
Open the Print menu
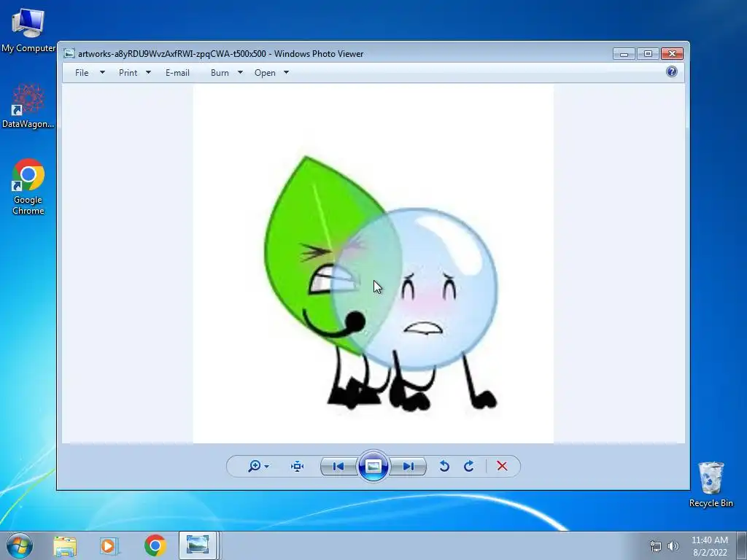click(x=128, y=73)
